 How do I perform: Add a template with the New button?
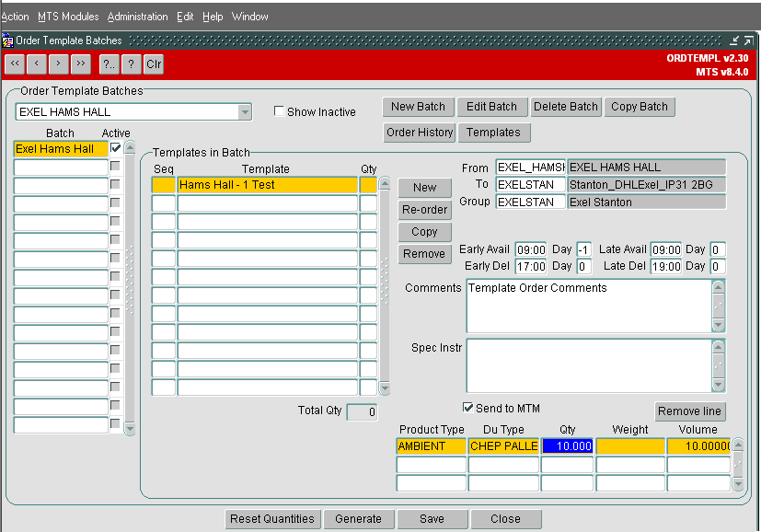424,188
